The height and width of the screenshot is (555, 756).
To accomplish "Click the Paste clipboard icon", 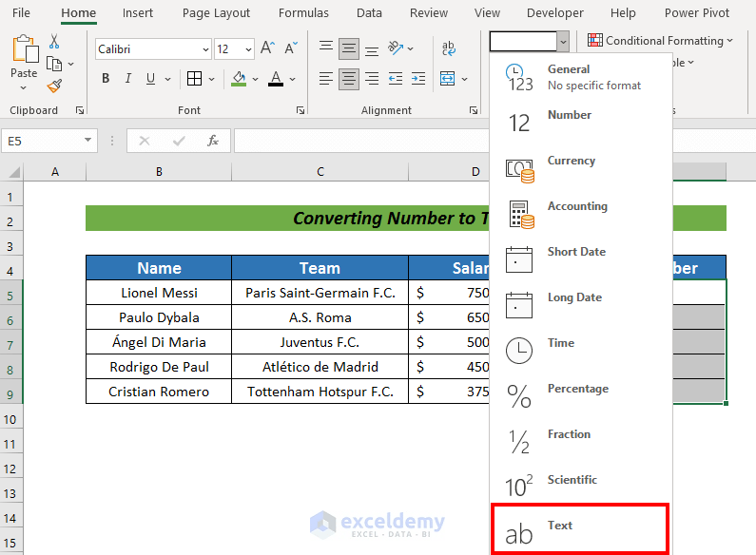I will tap(25, 48).
